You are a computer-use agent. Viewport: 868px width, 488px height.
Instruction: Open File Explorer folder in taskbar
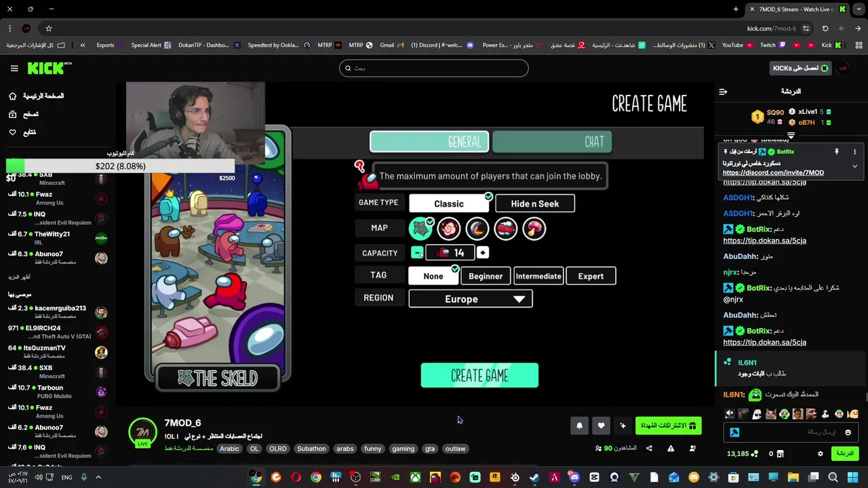(793, 477)
